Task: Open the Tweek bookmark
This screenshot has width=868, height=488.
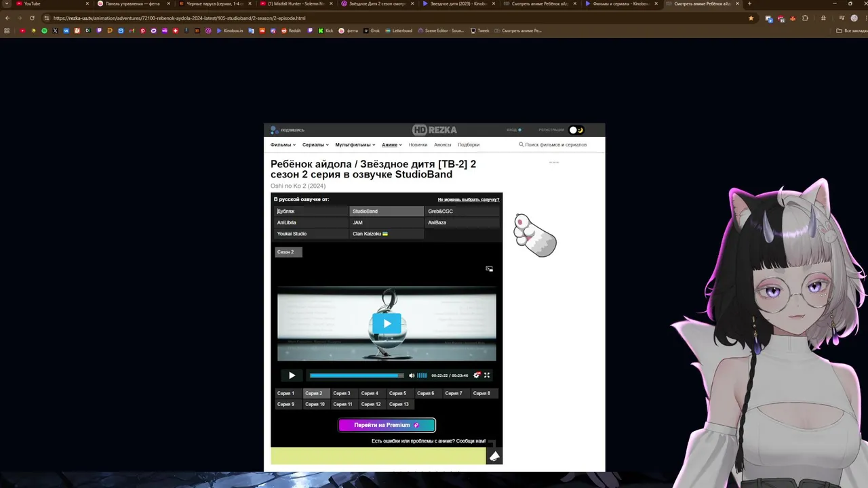Action: click(x=480, y=30)
